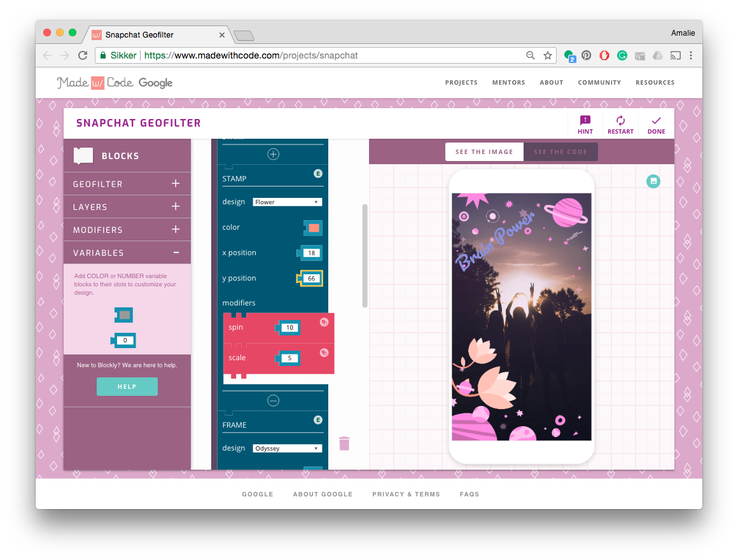Open the RESOURCES menu

click(x=655, y=82)
